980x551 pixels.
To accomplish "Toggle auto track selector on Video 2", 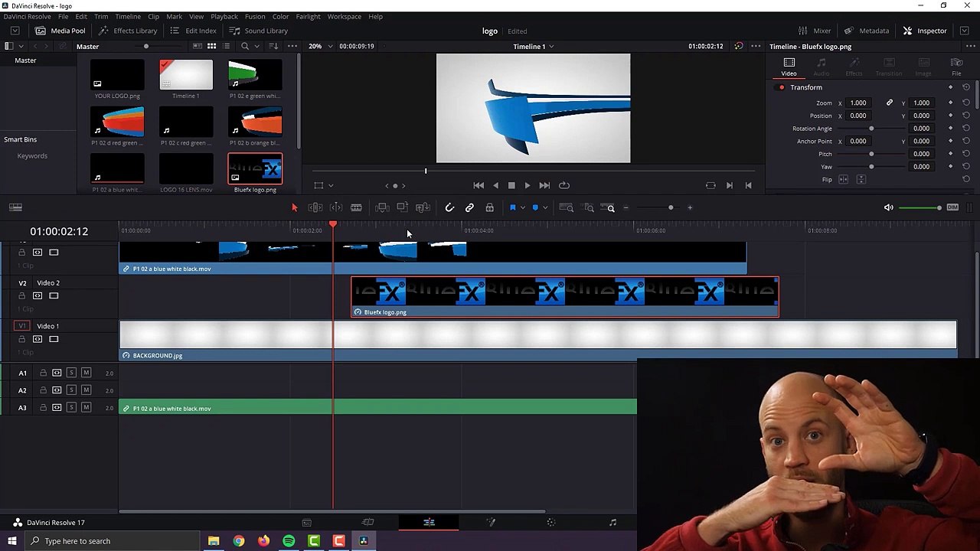I will pyautogui.click(x=37, y=295).
